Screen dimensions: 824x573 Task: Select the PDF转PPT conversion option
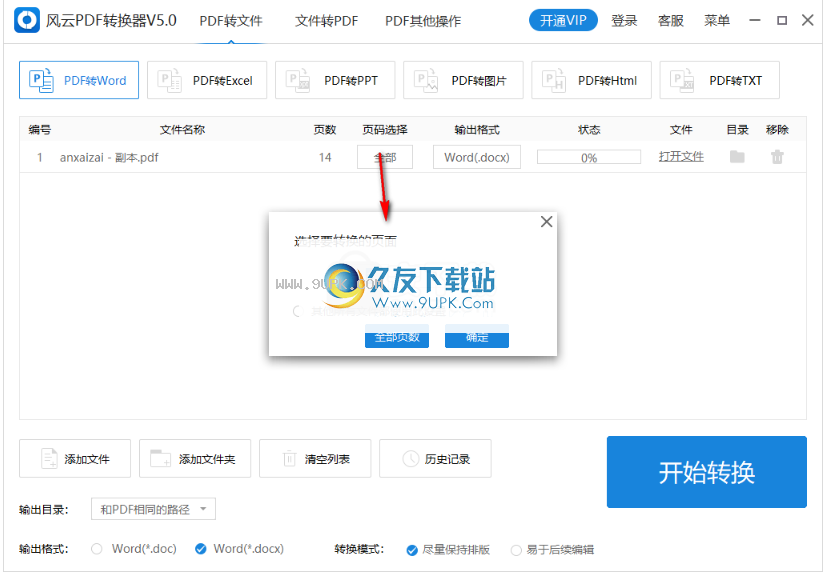[x=335, y=80]
